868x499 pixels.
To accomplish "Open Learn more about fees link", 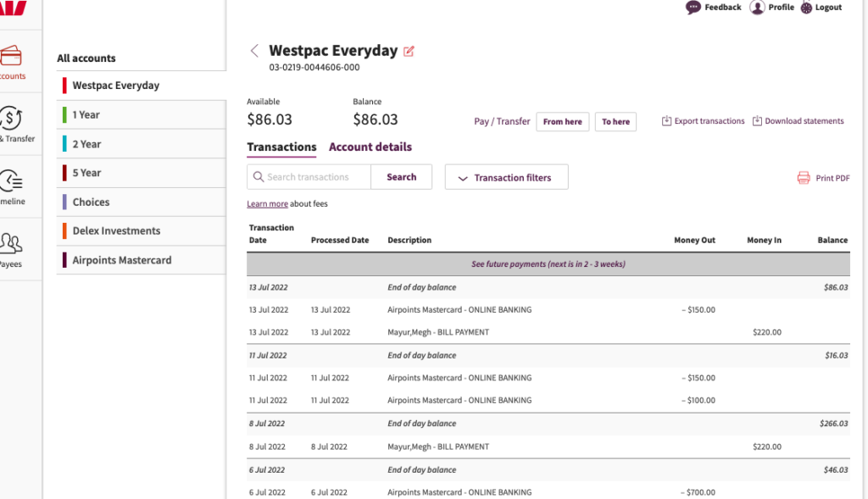I will click(267, 204).
